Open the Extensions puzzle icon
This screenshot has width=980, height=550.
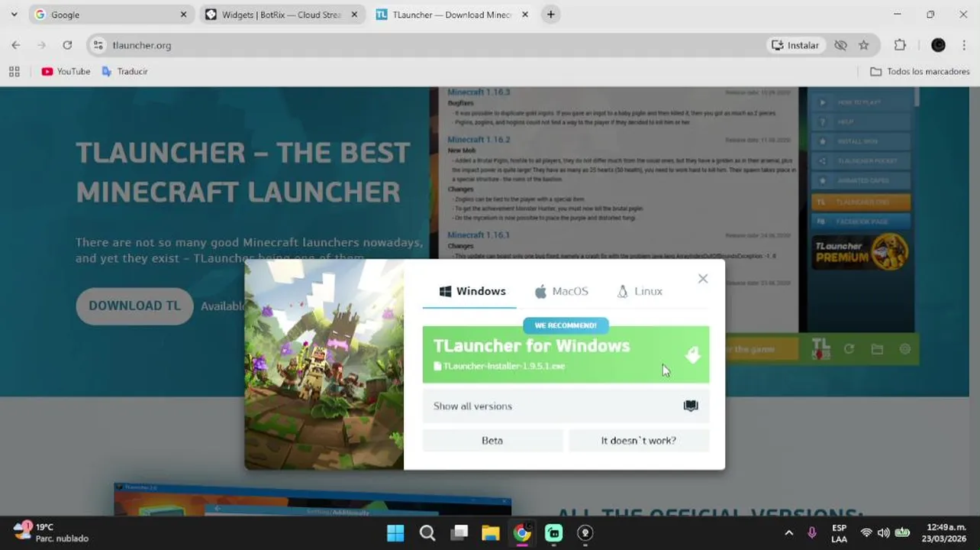coord(900,45)
